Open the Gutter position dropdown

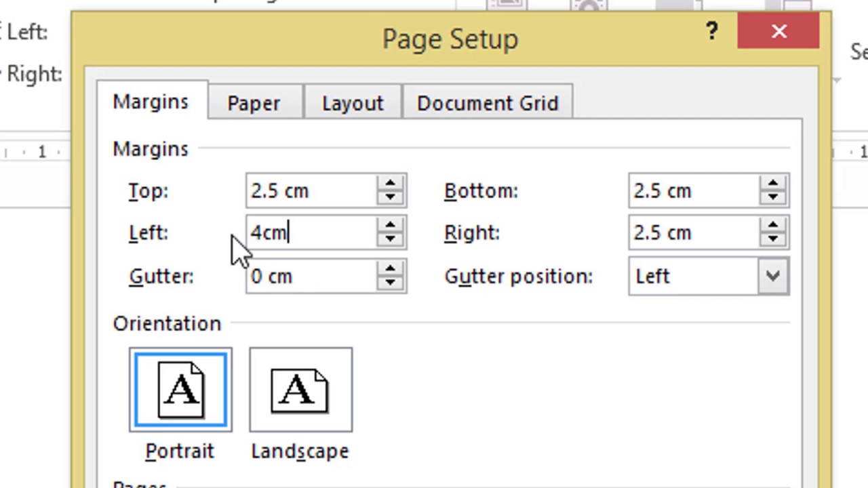click(x=772, y=276)
